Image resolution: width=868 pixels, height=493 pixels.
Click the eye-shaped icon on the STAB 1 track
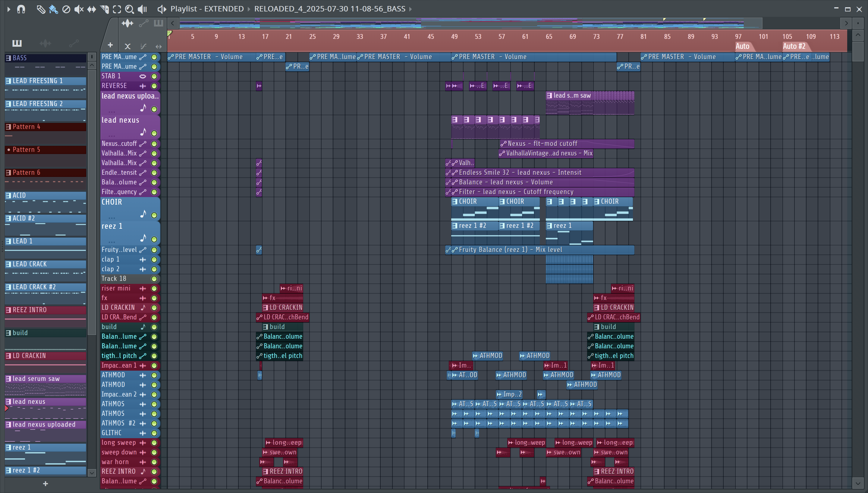tap(143, 77)
